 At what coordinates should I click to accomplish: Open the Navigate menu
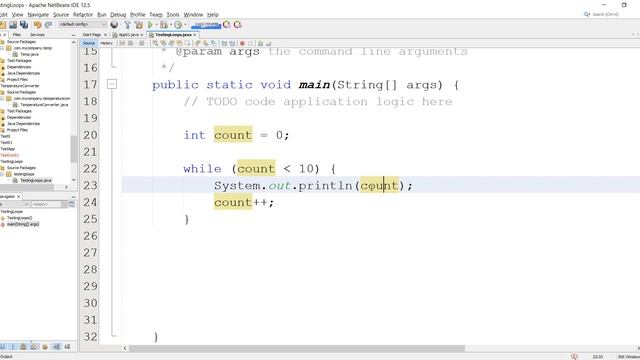coord(38,15)
